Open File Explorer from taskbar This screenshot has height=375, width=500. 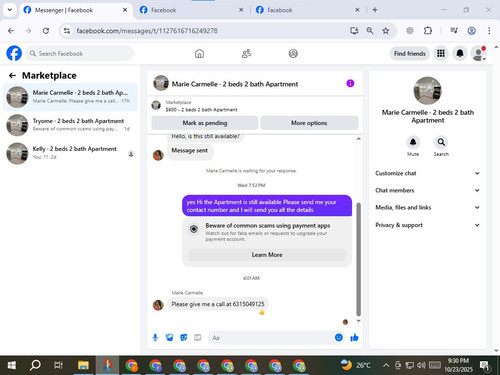(83, 365)
